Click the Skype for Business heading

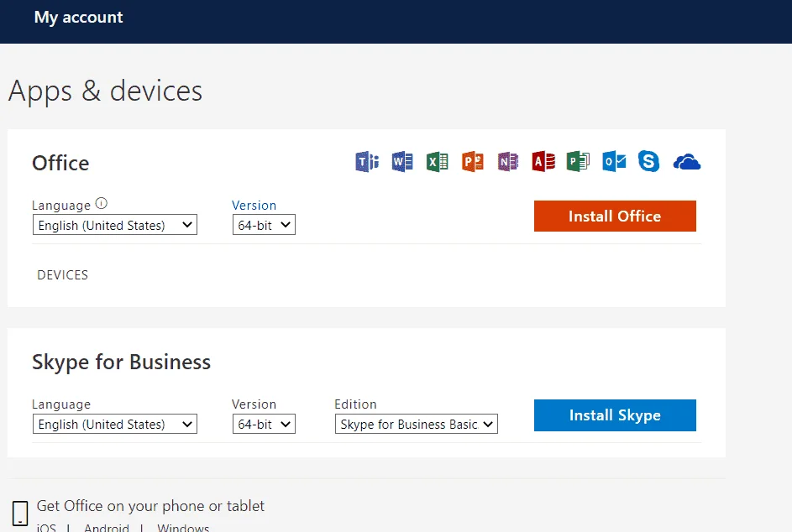pyautogui.click(x=121, y=362)
